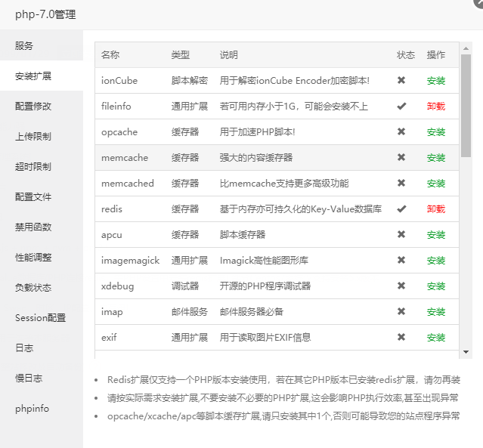Go to Session配置 tab
This screenshot has width=483, height=448.
click(40, 317)
